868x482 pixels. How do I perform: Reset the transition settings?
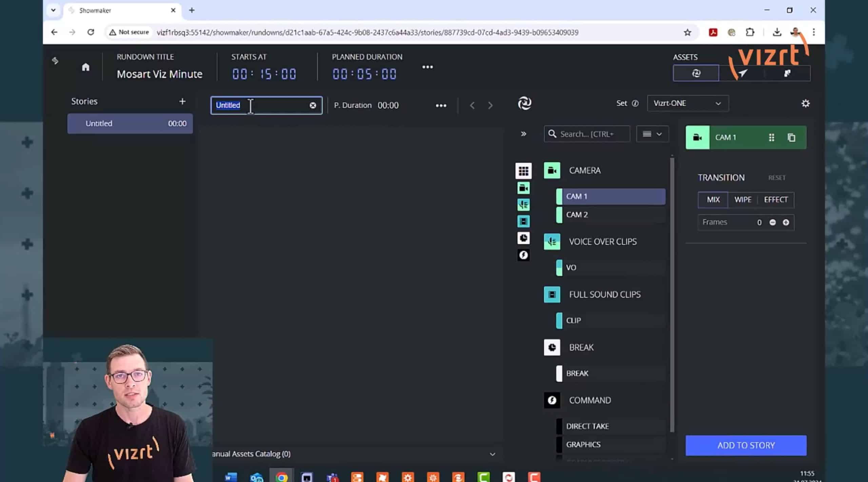click(776, 177)
